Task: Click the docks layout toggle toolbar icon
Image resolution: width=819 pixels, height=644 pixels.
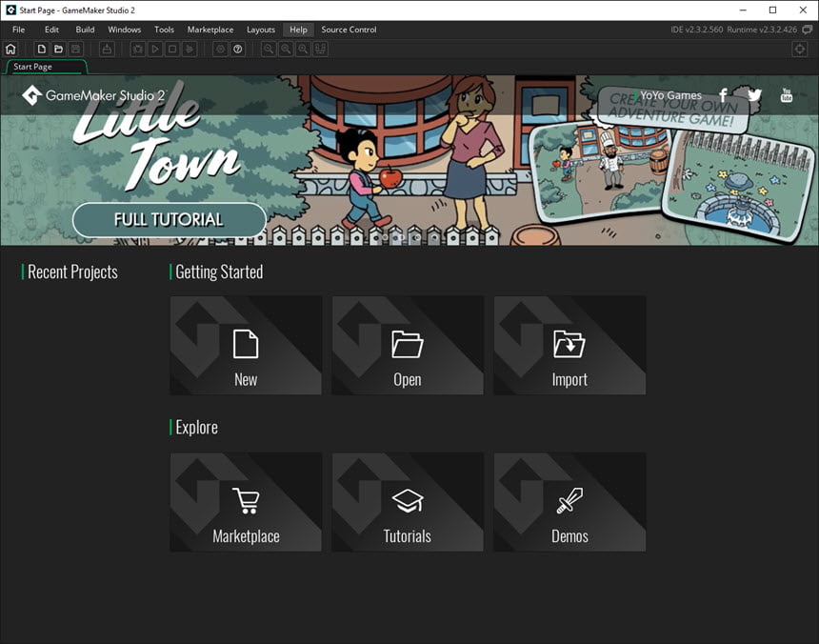Action: point(320,50)
